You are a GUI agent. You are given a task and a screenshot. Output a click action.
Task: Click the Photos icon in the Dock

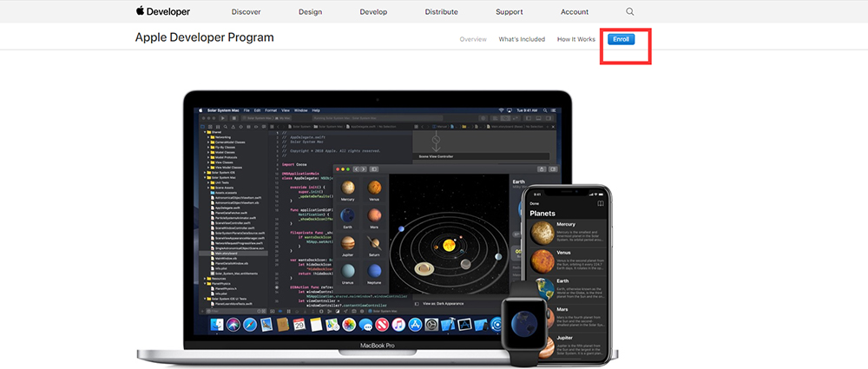348,325
